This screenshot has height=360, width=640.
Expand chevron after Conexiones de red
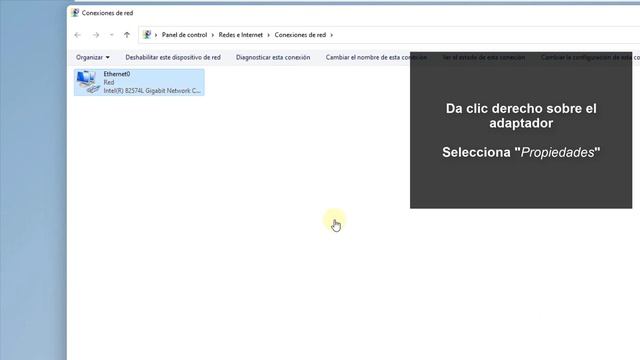pyautogui.click(x=331, y=35)
